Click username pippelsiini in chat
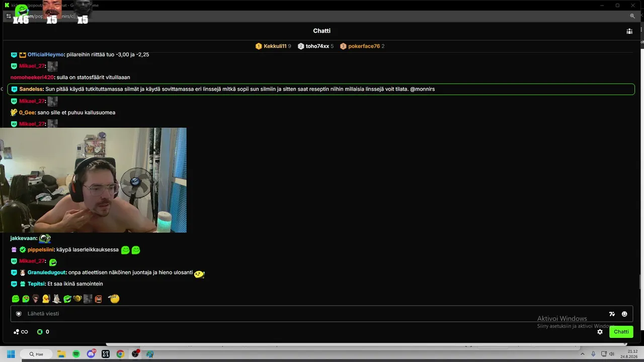 41,250
